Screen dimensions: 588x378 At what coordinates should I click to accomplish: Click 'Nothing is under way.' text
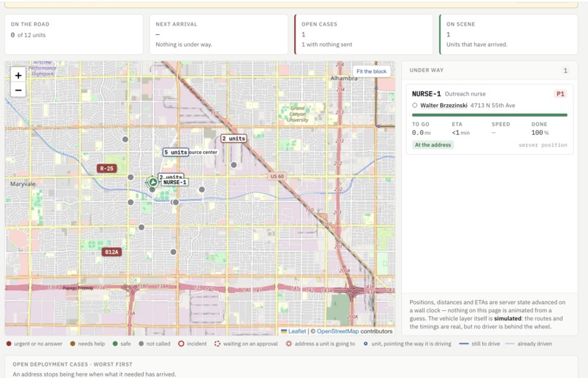pos(184,45)
